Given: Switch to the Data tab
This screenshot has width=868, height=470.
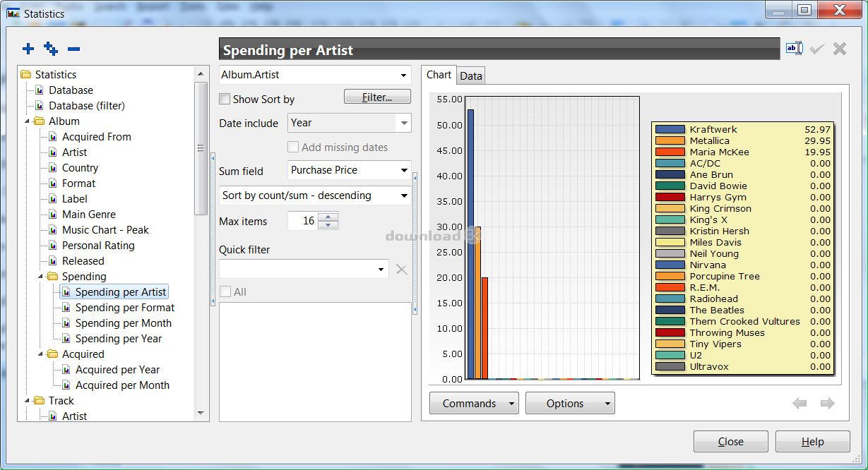Looking at the screenshot, I should coord(471,76).
